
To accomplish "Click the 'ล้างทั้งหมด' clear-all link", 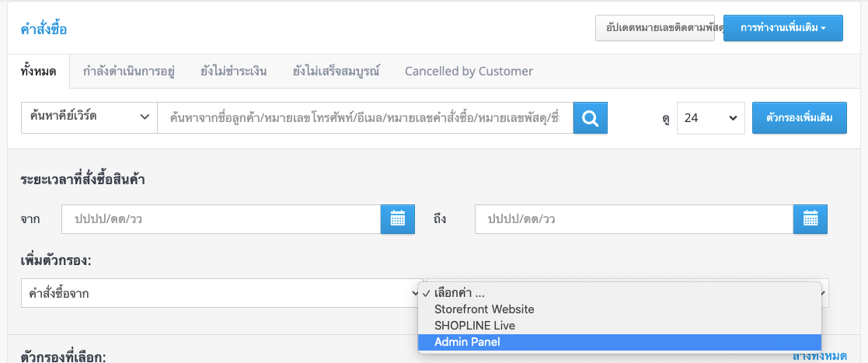I will (819, 356).
